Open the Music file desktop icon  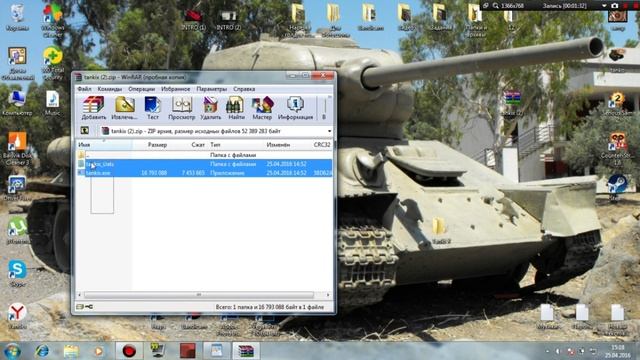[x=52, y=103]
